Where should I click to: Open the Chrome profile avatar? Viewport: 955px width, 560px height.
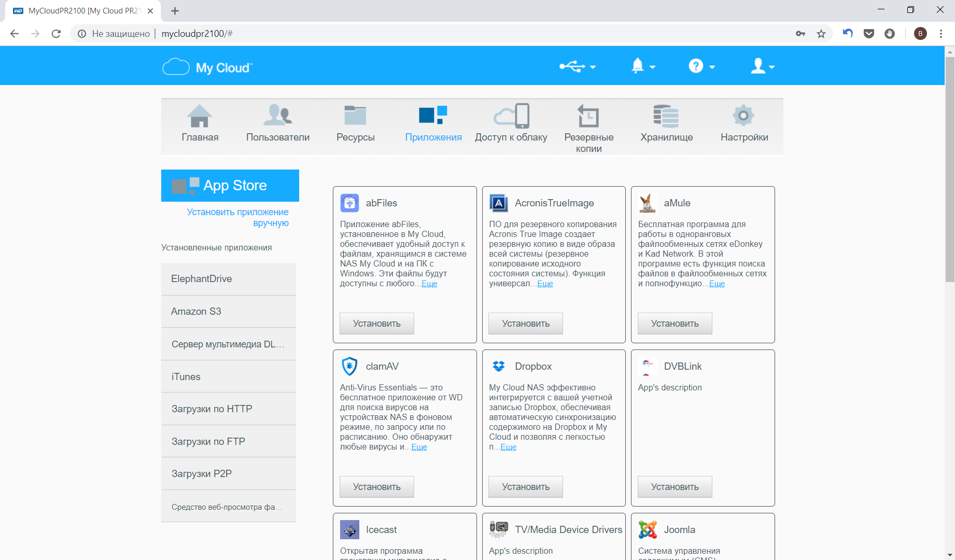coord(920,34)
